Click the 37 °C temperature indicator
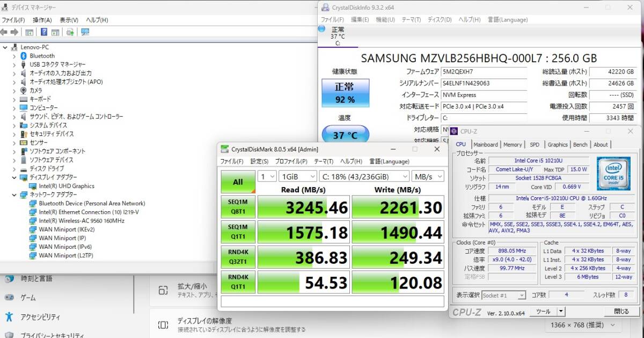The width and height of the screenshot is (644, 338). (x=345, y=134)
